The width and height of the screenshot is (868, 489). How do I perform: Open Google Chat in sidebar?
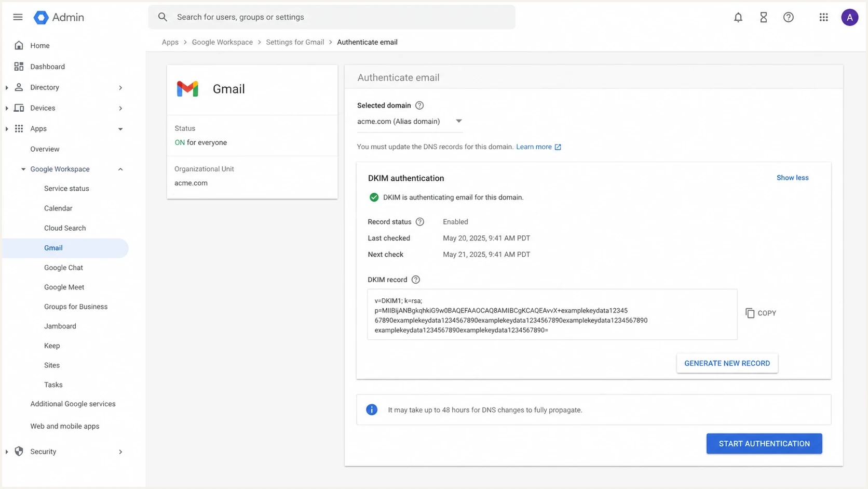point(63,268)
